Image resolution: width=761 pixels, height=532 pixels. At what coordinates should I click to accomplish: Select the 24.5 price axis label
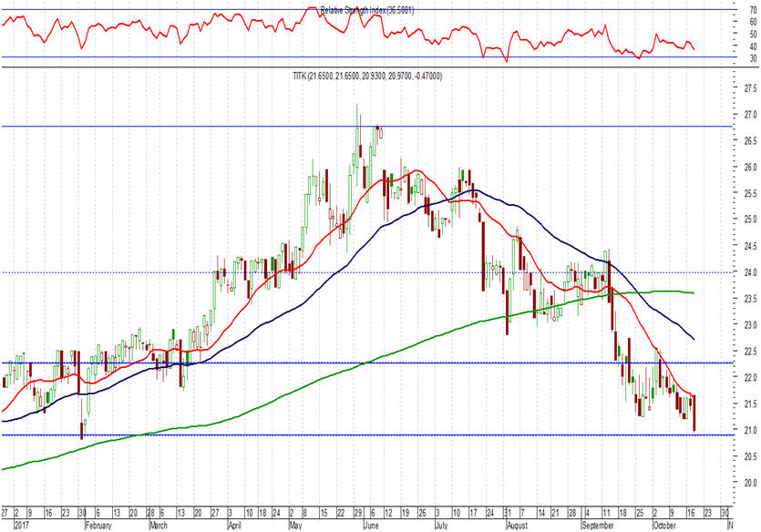tap(750, 246)
